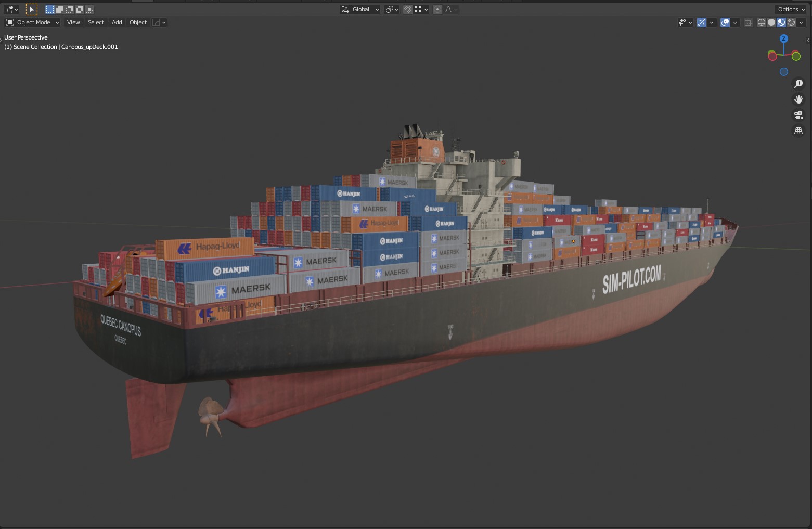
Task: Choose 'Extend selection' mode icon
Action: point(60,9)
